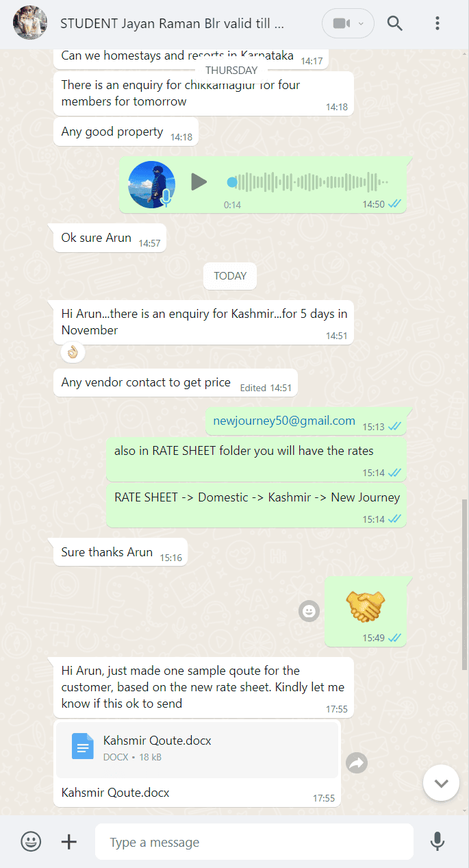This screenshot has width=469, height=868.
Task: Open the attach plus menu
Action: click(69, 841)
